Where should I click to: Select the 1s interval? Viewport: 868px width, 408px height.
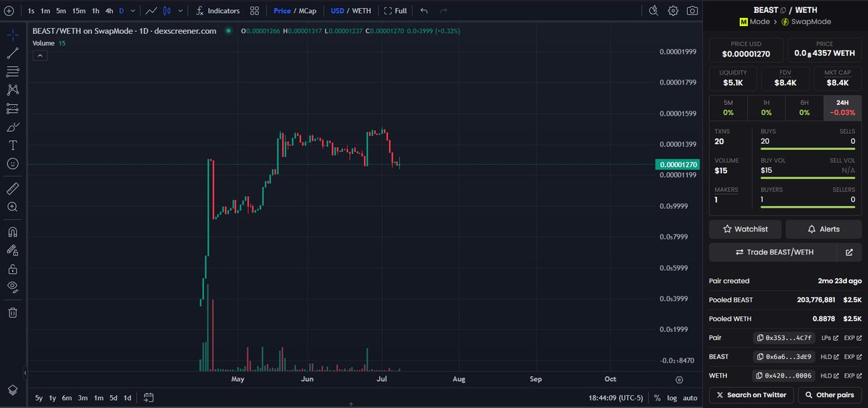tap(31, 11)
